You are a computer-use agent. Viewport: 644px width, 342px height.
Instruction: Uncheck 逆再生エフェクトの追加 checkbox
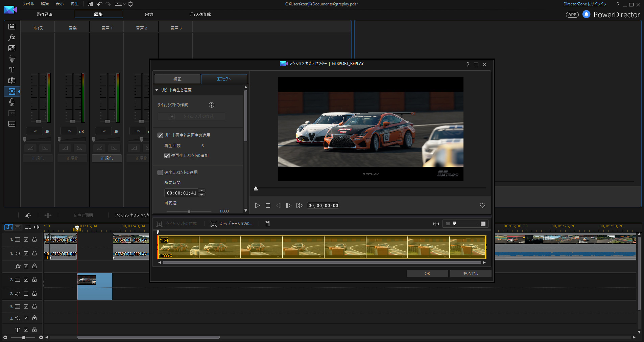(167, 156)
